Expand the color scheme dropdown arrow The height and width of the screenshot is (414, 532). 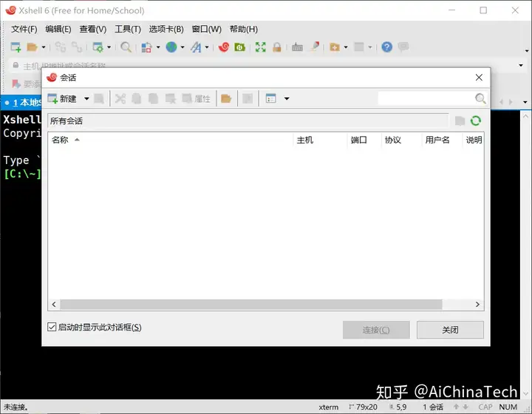pos(158,47)
